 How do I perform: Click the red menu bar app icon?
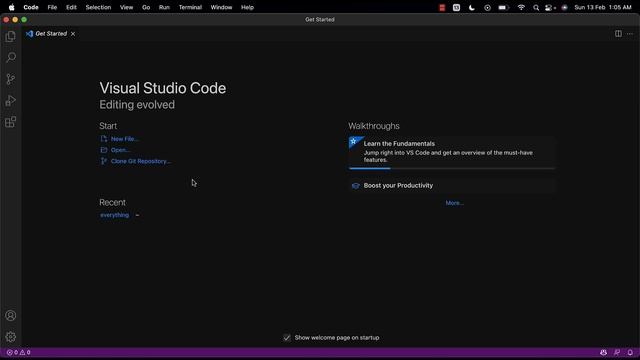click(x=442, y=7)
